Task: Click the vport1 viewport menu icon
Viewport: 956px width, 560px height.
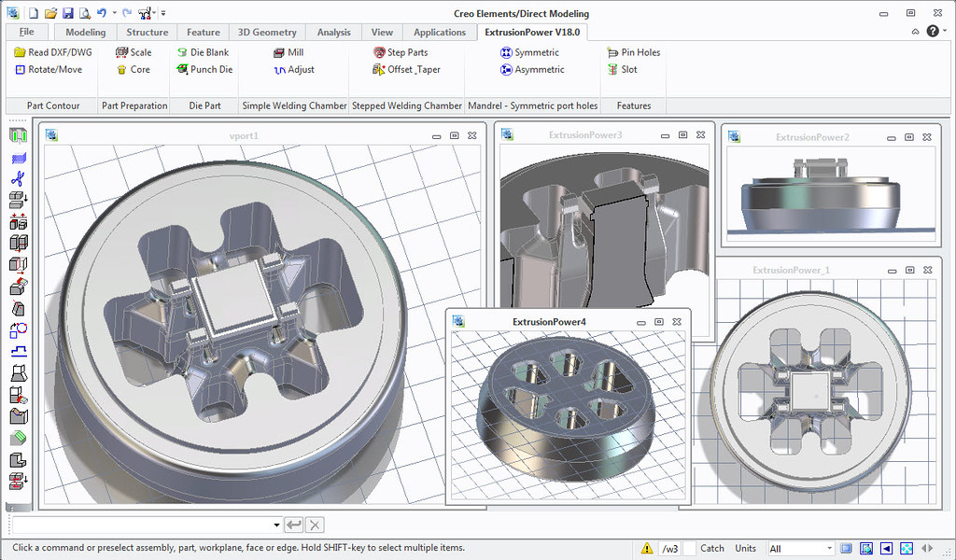Action: 52,135
